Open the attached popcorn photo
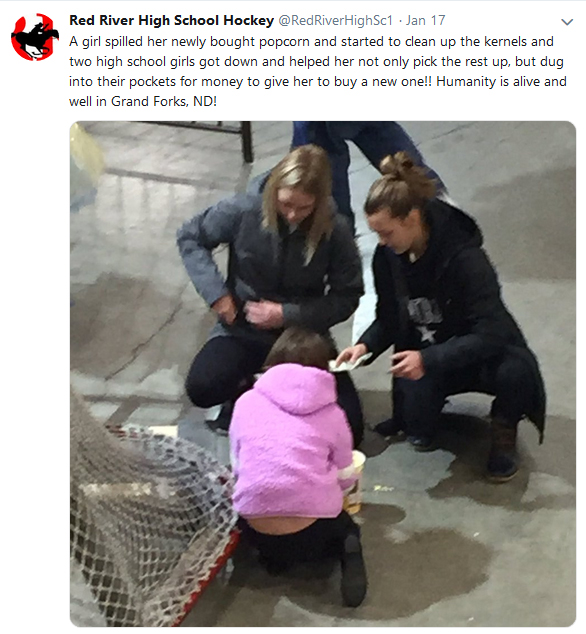The height and width of the screenshot is (634, 586). point(323,374)
